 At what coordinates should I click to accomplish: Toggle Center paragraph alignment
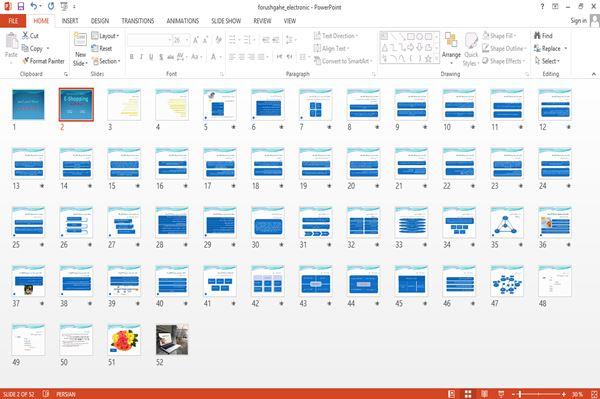tap(242, 57)
